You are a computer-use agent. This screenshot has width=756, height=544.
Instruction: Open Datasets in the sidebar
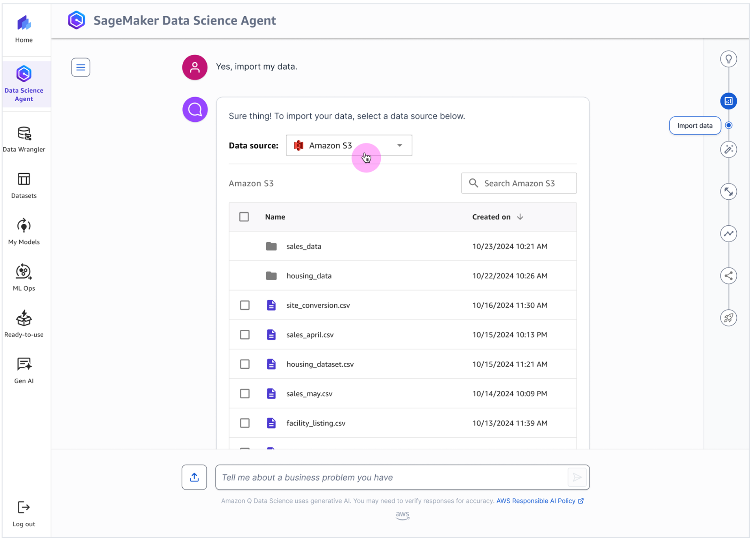(24, 186)
